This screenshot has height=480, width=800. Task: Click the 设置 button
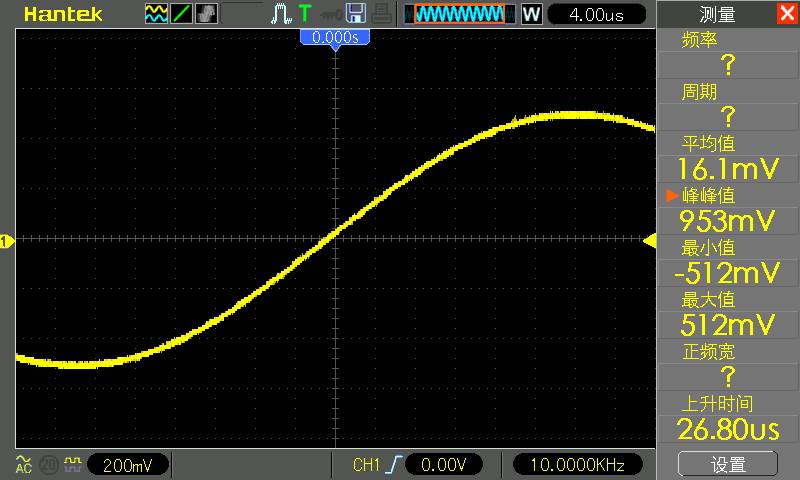[728, 464]
